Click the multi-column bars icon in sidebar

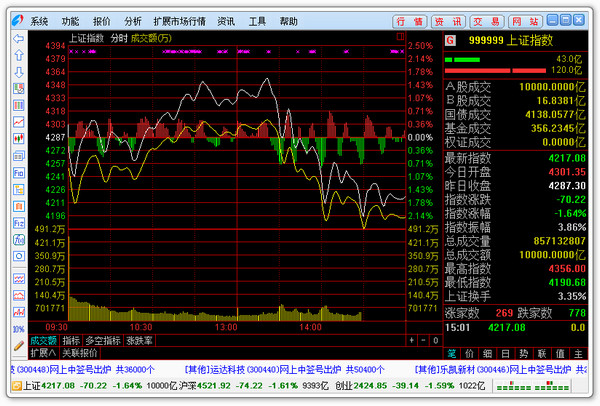tap(18, 105)
